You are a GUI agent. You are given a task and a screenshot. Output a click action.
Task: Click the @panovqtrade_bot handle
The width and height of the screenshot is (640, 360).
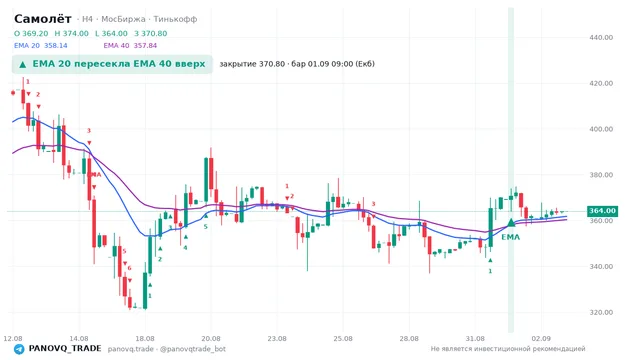(193, 349)
